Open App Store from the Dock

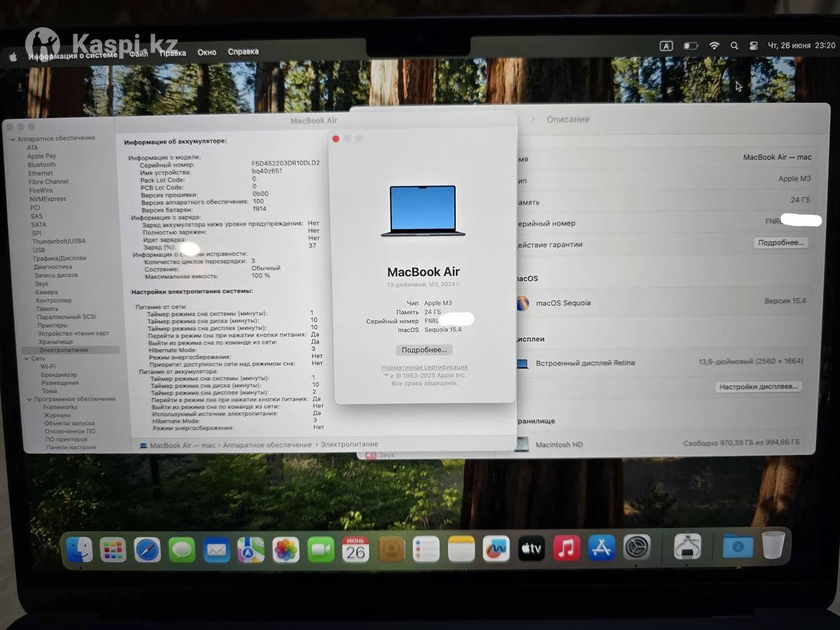(x=601, y=548)
